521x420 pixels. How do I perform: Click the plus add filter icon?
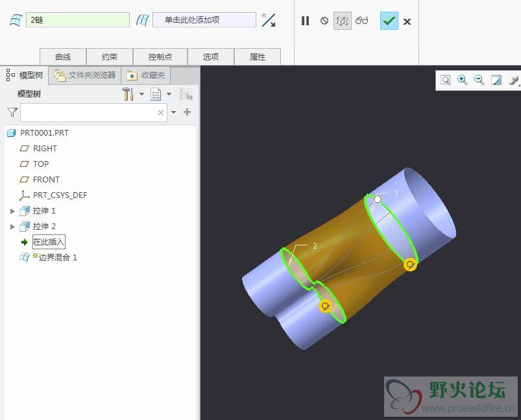(187, 112)
